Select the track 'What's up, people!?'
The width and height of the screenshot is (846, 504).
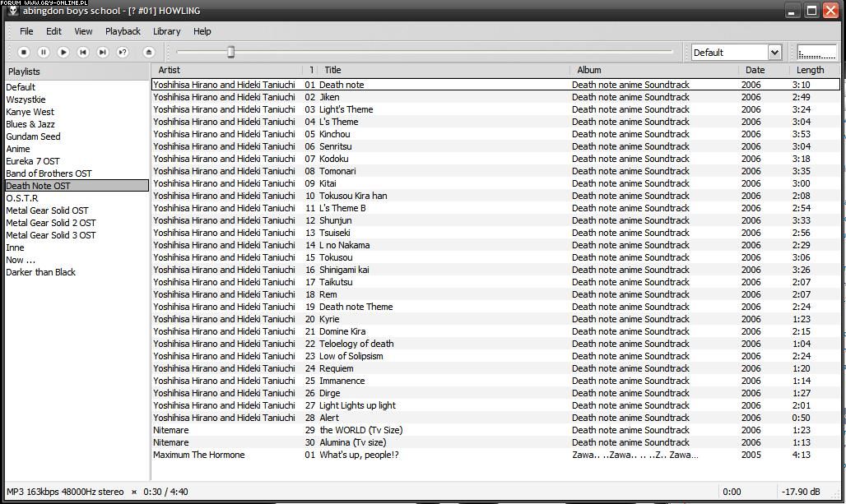359,455
